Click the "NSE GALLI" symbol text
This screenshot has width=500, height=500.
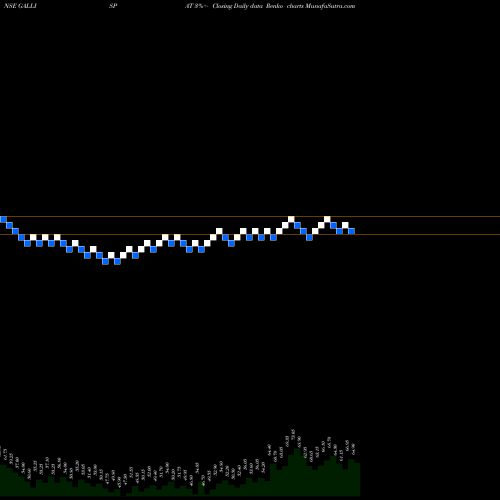tap(20, 6)
